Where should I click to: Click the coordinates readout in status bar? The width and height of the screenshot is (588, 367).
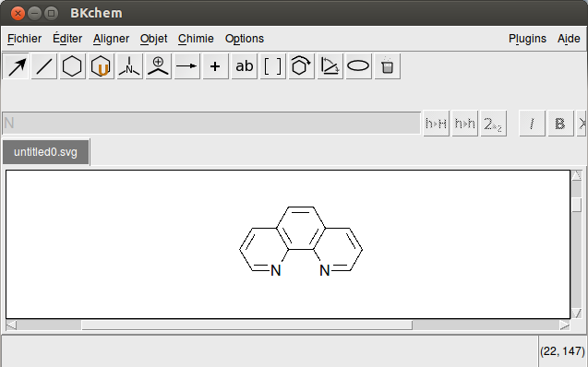coord(562,351)
